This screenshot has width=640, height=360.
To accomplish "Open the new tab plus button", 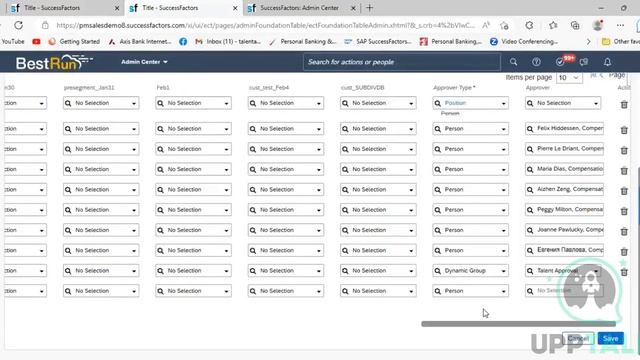I will tap(369, 8).
